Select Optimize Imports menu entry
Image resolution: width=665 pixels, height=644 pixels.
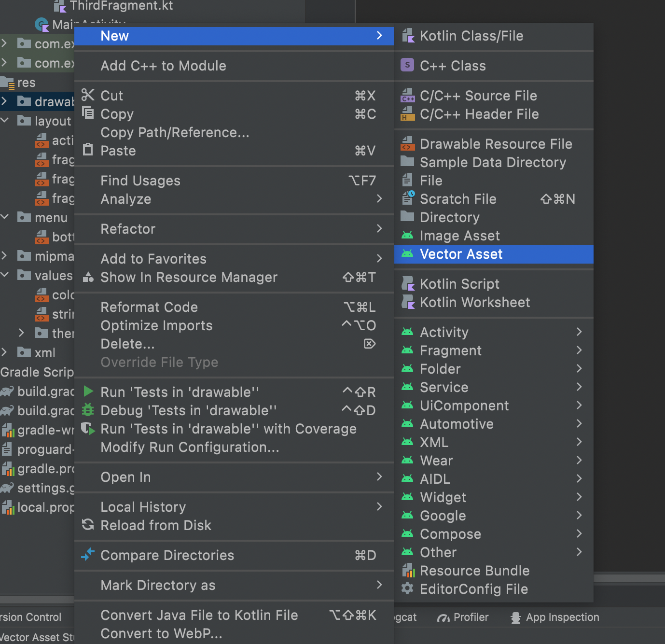click(x=234, y=325)
